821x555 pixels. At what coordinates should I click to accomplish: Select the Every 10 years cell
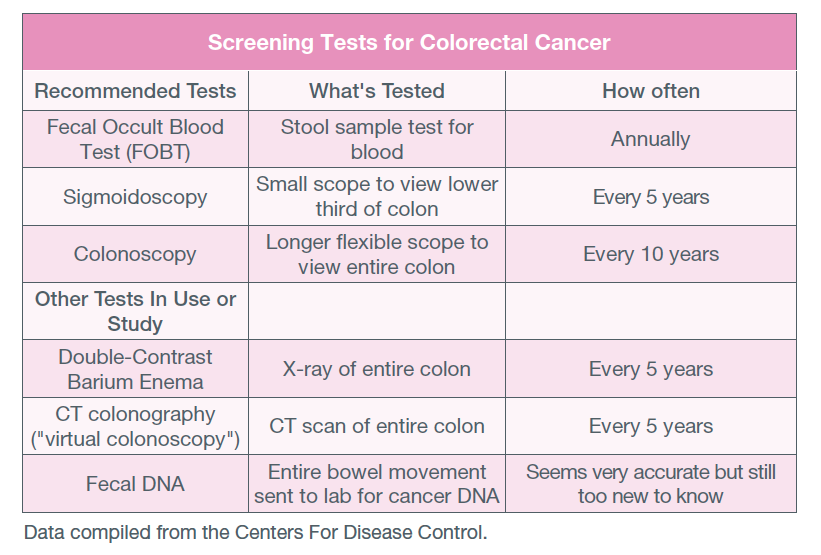point(651,254)
